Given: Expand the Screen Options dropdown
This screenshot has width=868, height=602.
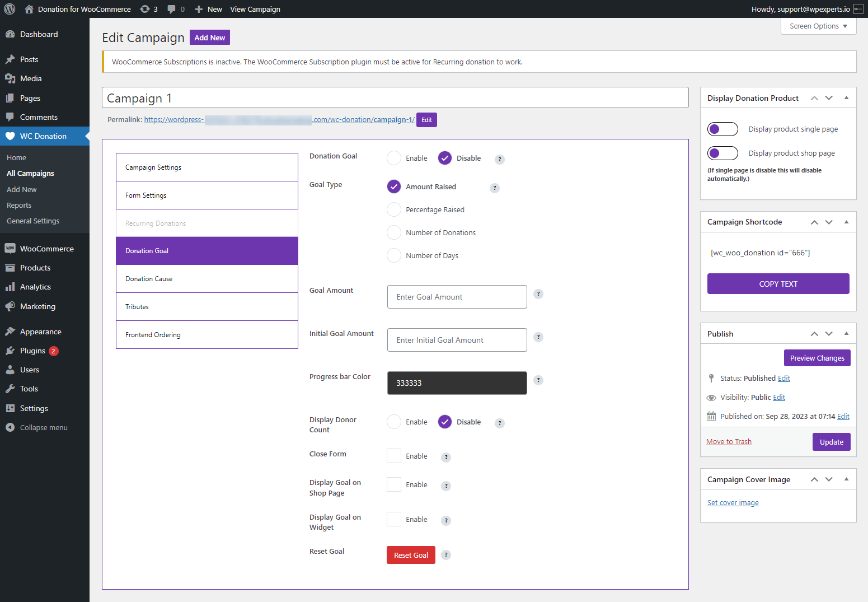Looking at the screenshot, I should pyautogui.click(x=818, y=26).
